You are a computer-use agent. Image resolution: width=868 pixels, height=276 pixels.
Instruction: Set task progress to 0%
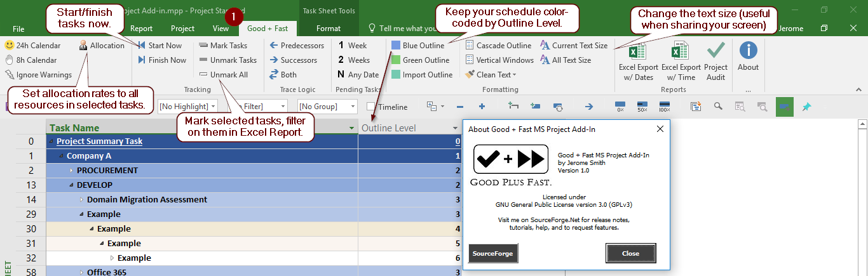[620, 107]
